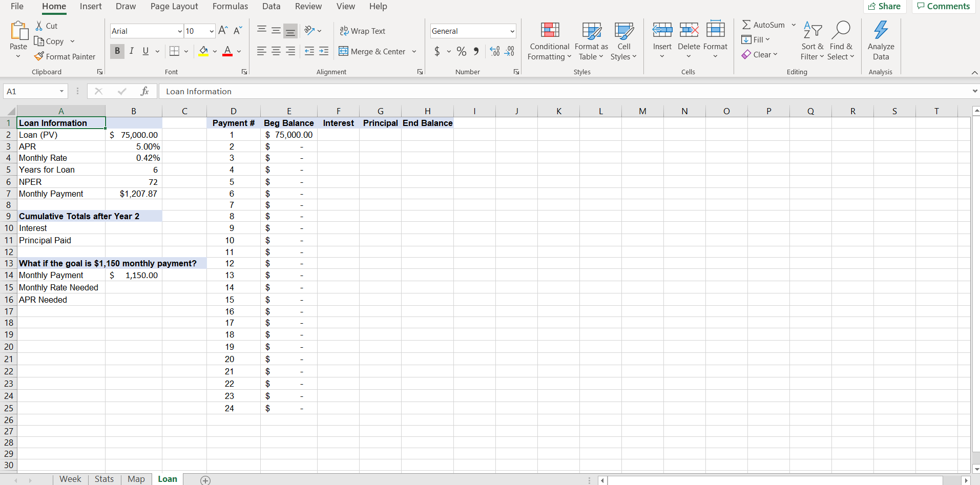Open the Comments pane

(943, 6)
